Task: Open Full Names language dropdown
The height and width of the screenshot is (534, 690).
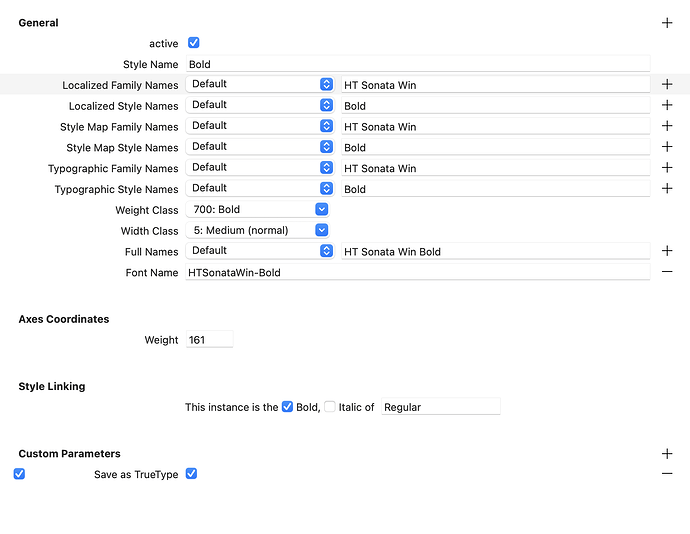Action: (x=260, y=250)
